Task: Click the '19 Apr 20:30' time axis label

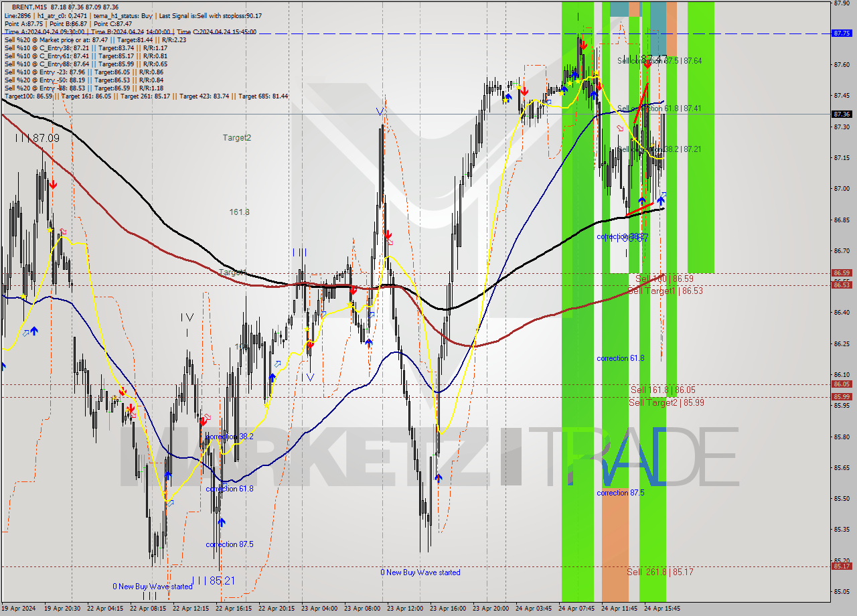Action: pyautogui.click(x=62, y=609)
